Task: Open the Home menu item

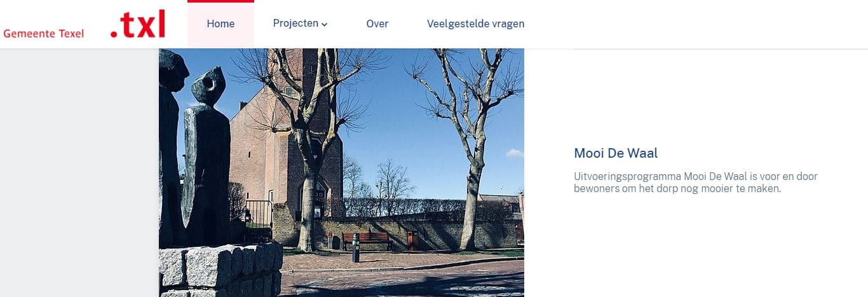Action: coord(220,24)
